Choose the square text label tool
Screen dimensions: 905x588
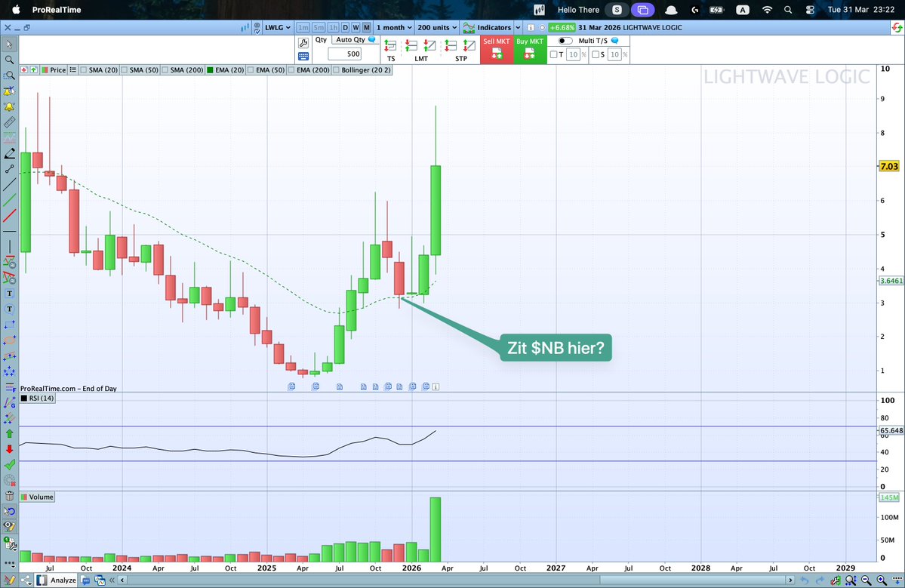pos(9,294)
